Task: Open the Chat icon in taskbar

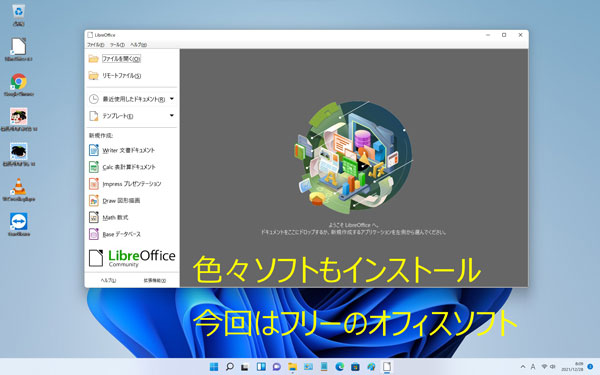Action: point(277,367)
